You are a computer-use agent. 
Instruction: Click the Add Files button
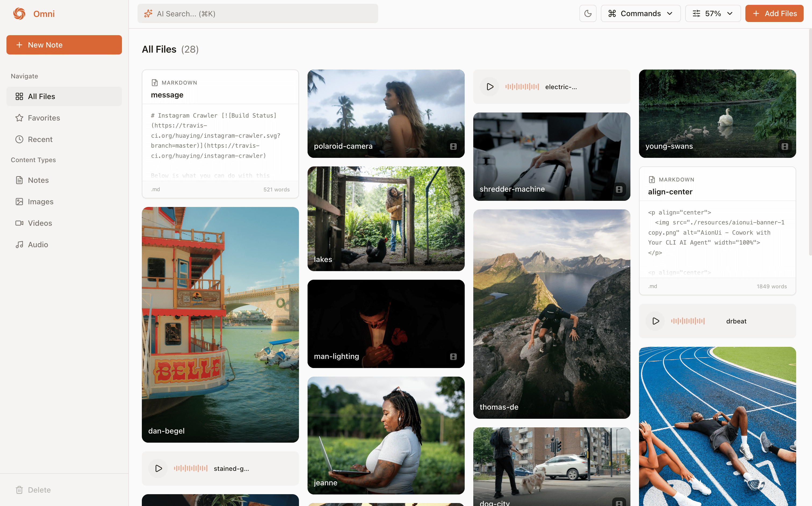(774, 13)
